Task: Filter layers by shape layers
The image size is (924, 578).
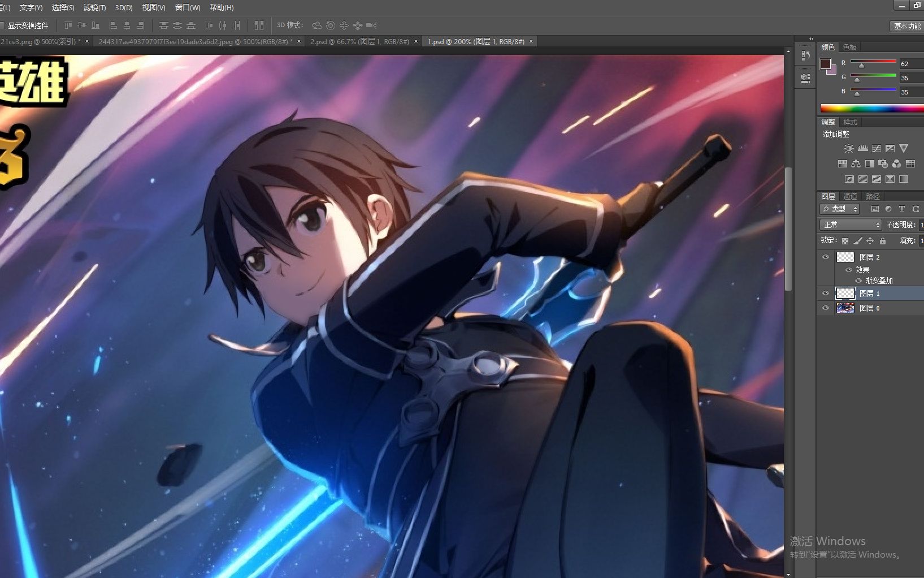Action: 916,209
